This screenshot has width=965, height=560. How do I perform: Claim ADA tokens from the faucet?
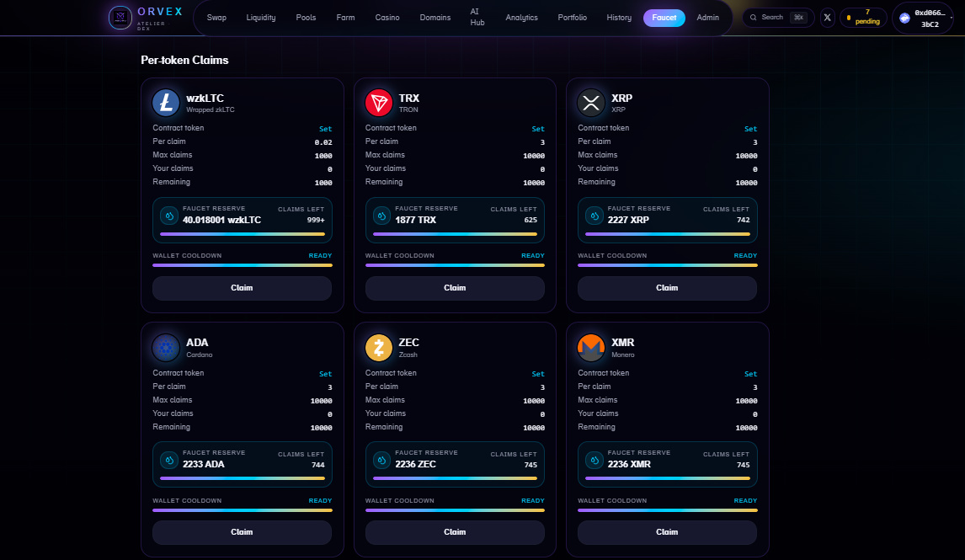[x=242, y=532]
